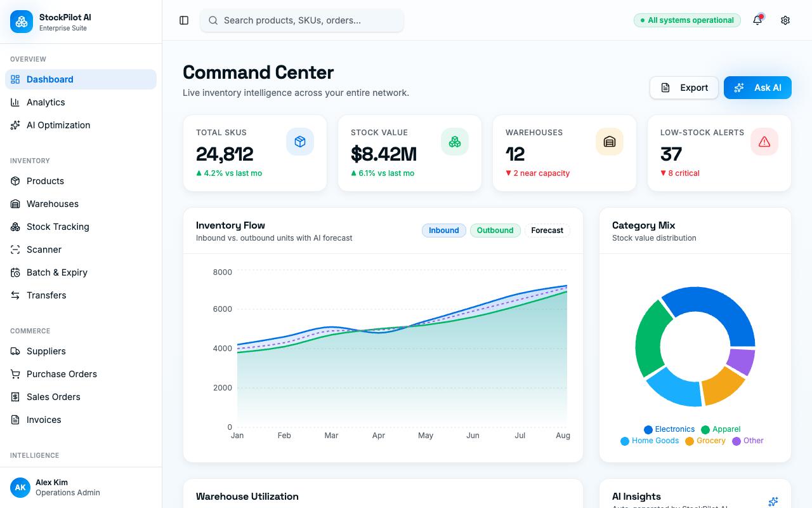Click the Ask AI button
The width and height of the screenshot is (812, 508).
pos(757,88)
